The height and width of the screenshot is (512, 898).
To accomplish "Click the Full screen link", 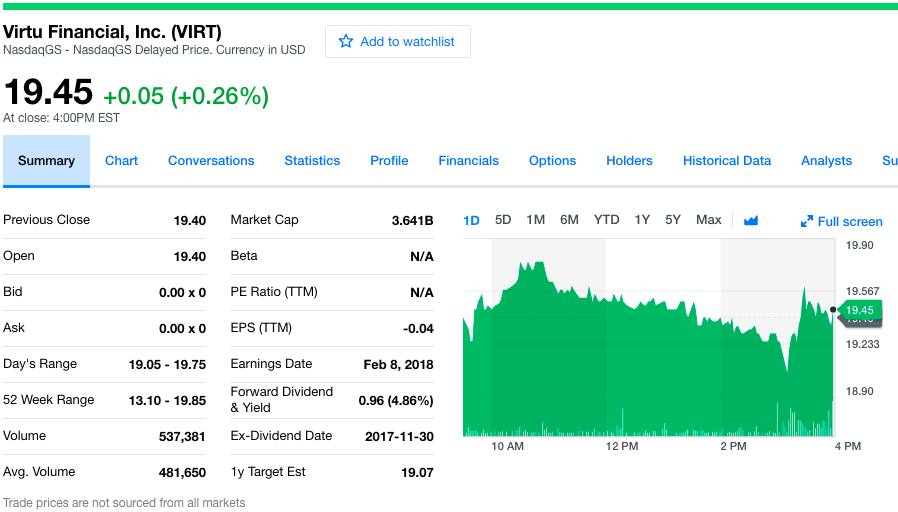I will coord(850,222).
